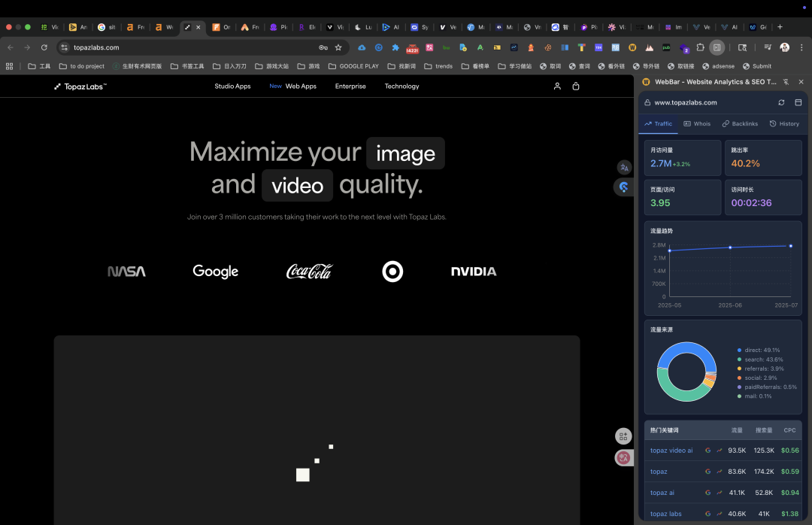
Task: Open the tab search icon in the toolbar
Action: tap(742, 47)
